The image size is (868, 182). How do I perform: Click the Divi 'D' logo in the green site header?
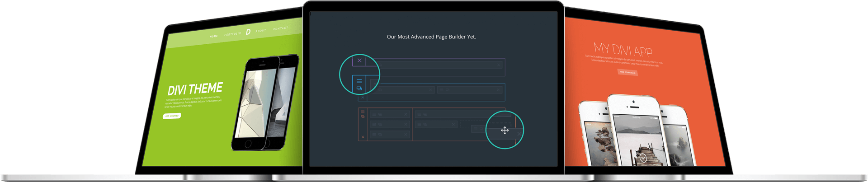coord(248,32)
